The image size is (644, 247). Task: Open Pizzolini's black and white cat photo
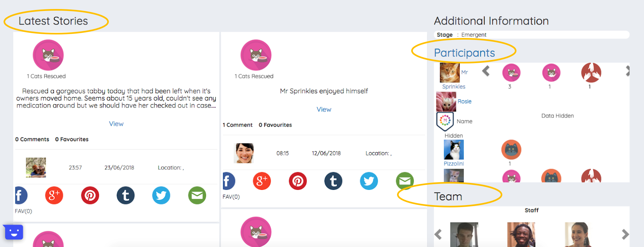click(454, 150)
